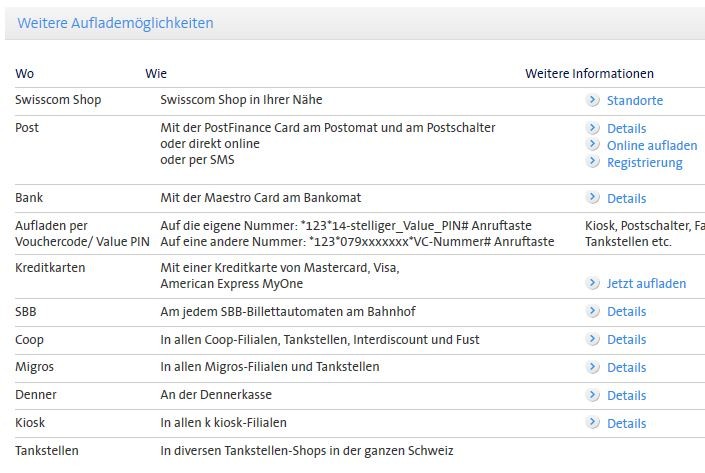
Task: Click arrow icon in Coop row
Action: [x=593, y=339]
